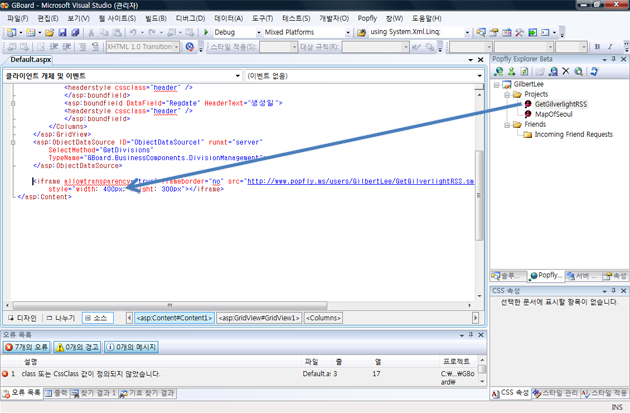
Task: Pin the Popfly Explorer Beta panel
Action: (x=614, y=59)
